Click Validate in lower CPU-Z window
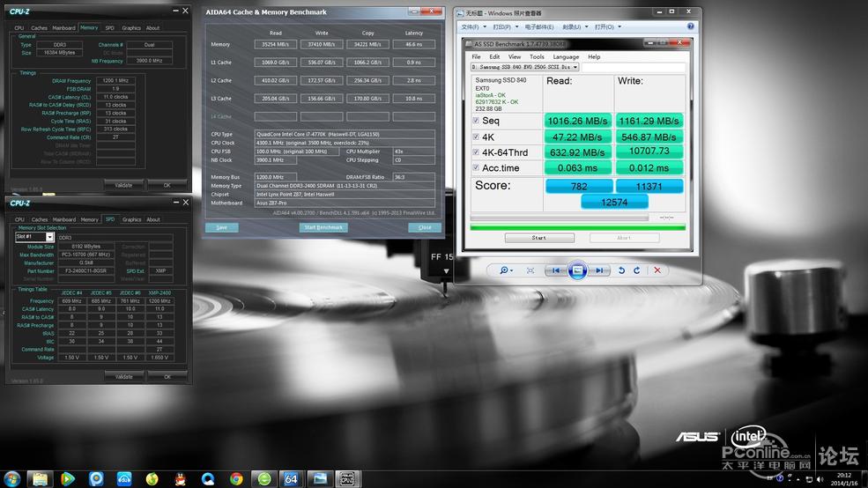 point(123,376)
